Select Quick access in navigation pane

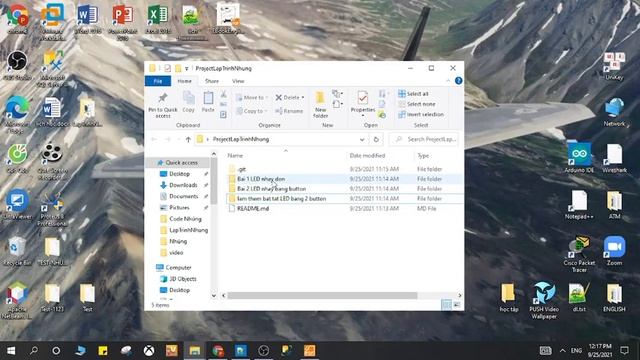[x=178, y=162]
